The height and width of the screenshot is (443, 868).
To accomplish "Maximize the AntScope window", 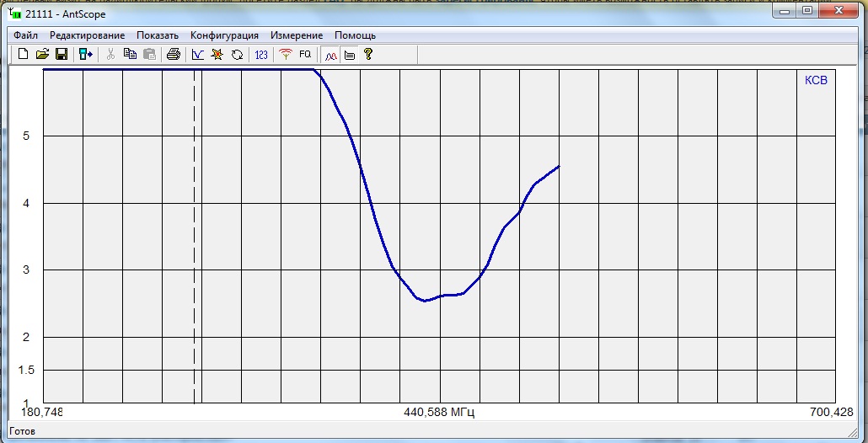I will [x=808, y=10].
